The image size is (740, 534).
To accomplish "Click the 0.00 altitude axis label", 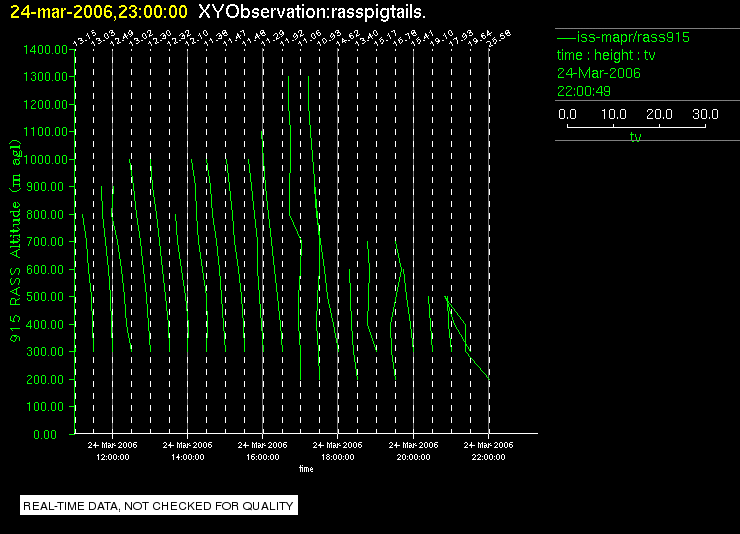I will pyautogui.click(x=45, y=434).
